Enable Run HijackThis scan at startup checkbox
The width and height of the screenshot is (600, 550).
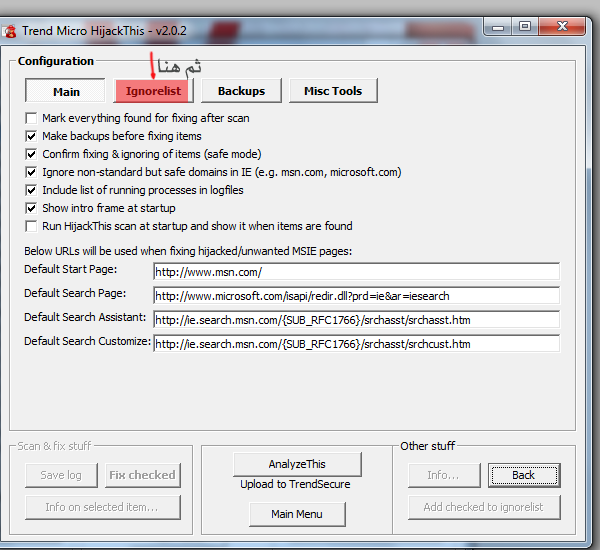31,226
